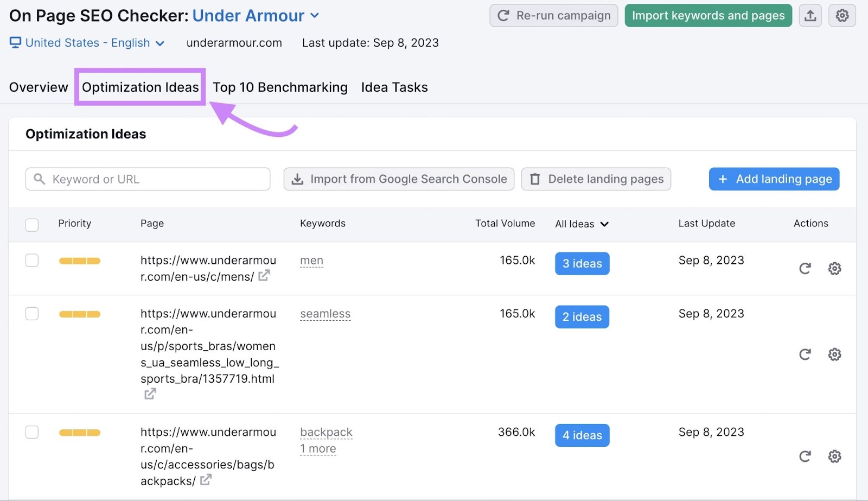Open settings gear for the mens page row
The height and width of the screenshot is (501, 868).
(x=834, y=269)
